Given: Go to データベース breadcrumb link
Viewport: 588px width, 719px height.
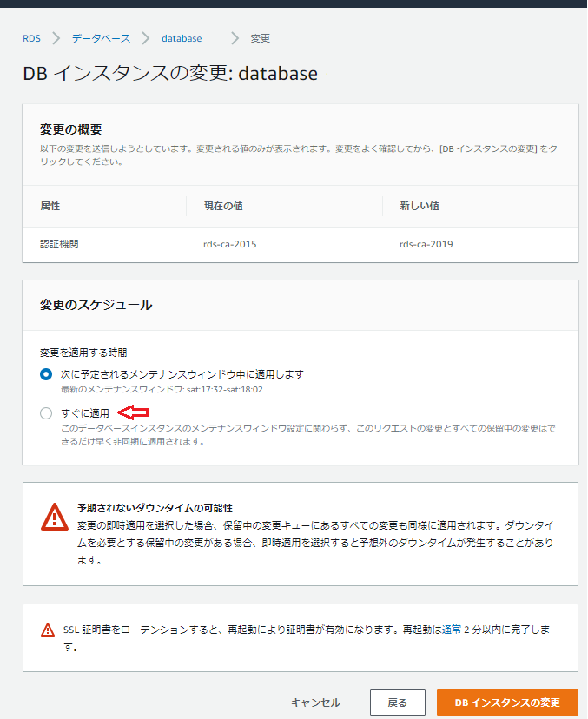Looking at the screenshot, I should click(101, 38).
